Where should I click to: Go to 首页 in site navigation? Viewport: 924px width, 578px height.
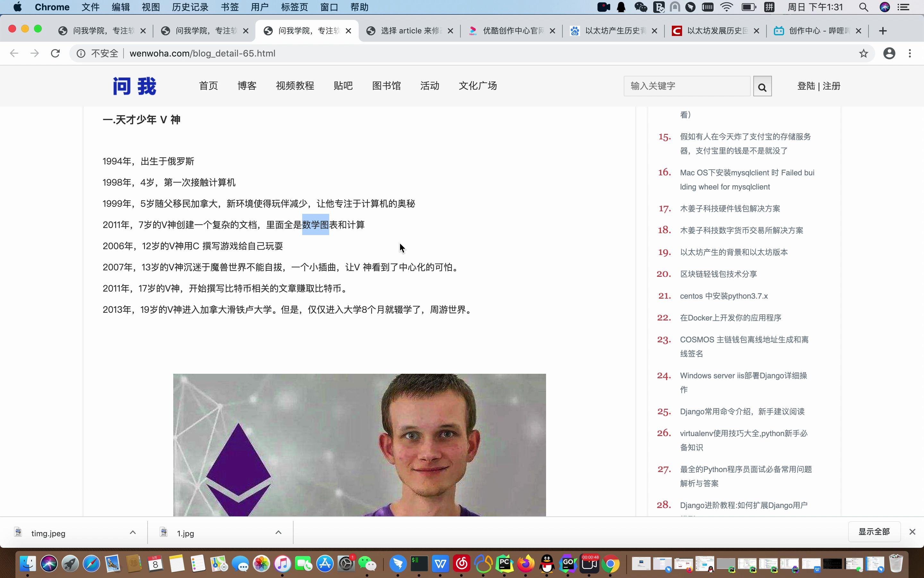209,86
